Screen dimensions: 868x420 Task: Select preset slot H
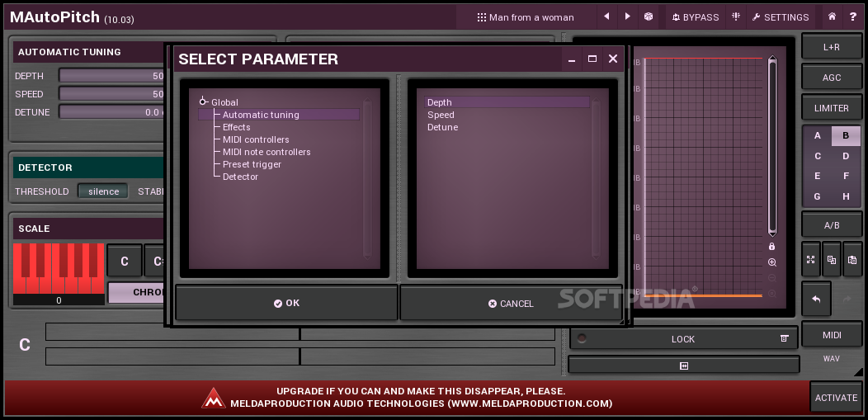pyautogui.click(x=846, y=196)
